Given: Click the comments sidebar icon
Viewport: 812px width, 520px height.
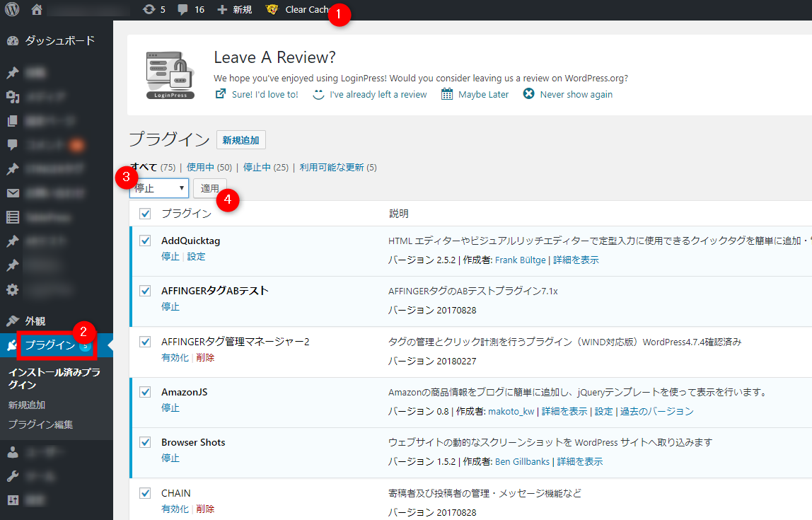Looking at the screenshot, I should pos(13,145).
